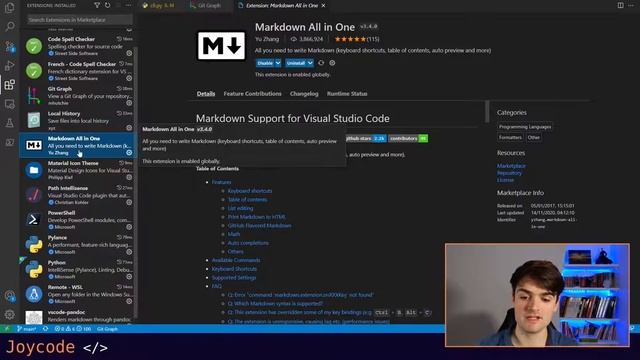640x360 pixels.
Task: Open the Changelog tab
Action: [304, 93]
